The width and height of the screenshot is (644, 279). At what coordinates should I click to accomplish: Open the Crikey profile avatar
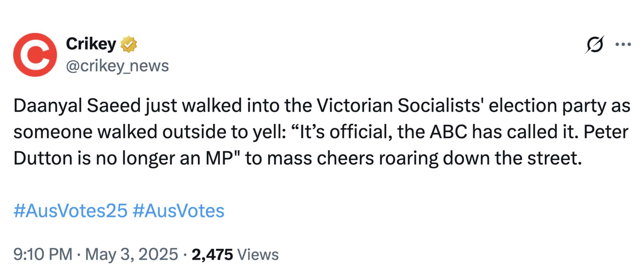click(x=35, y=55)
